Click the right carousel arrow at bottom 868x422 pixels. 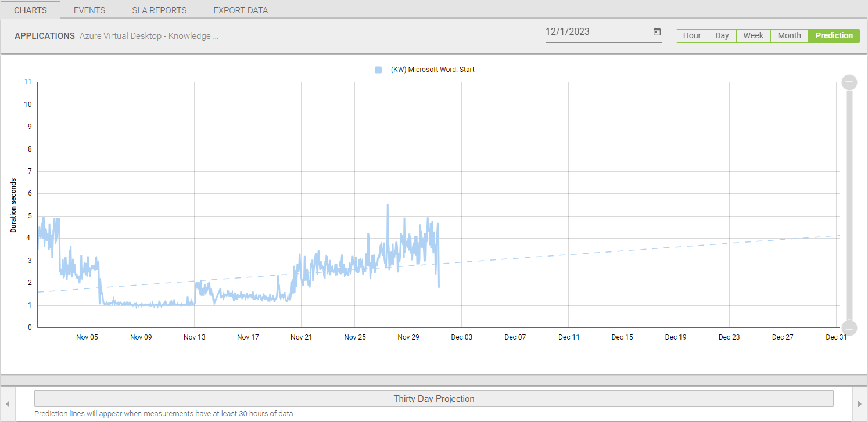click(x=860, y=404)
